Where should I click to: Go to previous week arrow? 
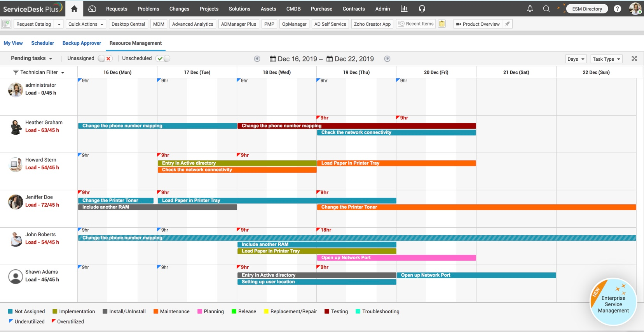(x=257, y=59)
